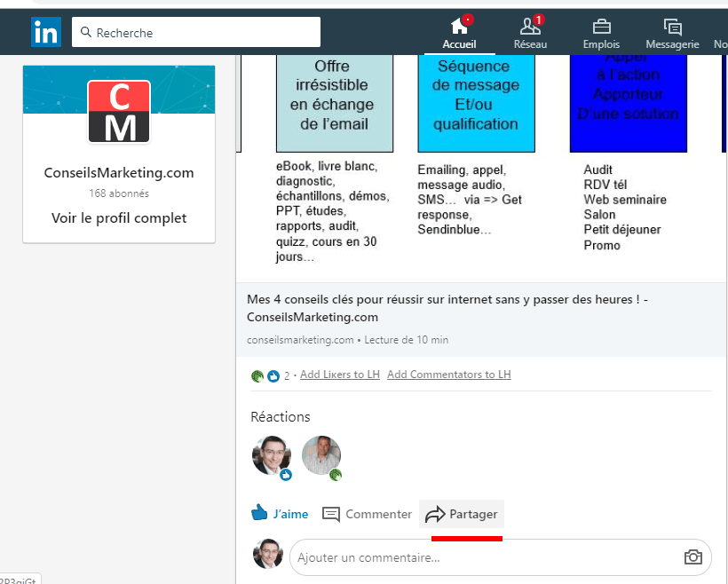Viewport: 728px width, 584px height.
Task: Open the article titled Mes 4 conseils clés
Action: (x=447, y=308)
